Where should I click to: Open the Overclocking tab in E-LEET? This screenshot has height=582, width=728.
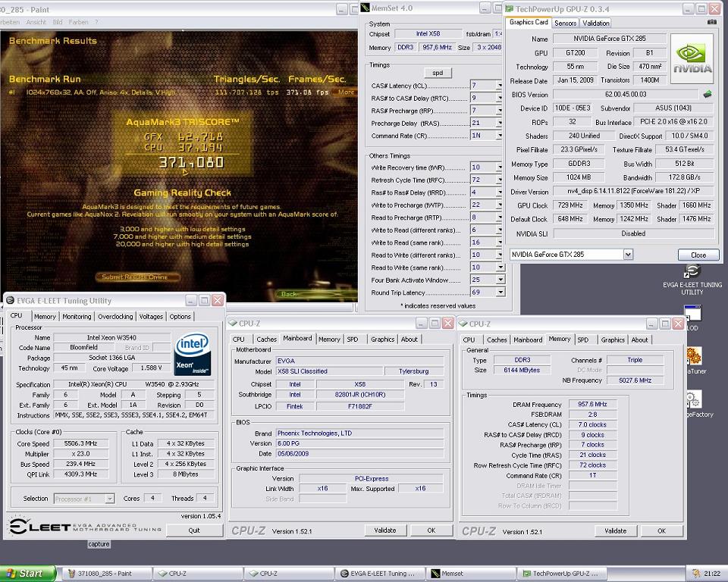(115, 317)
